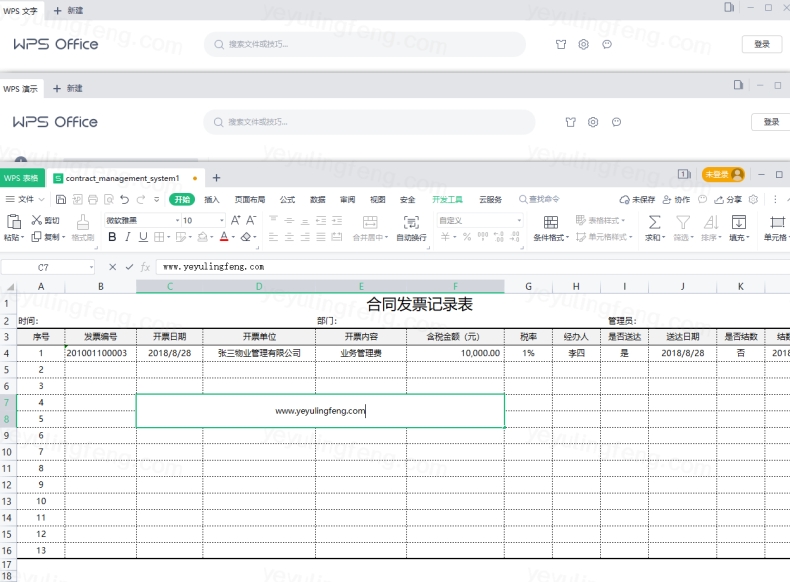This screenshot has width=790, height=582.
Task: Click the Filter (筛选) funnel icon
Action: [683, 222]
